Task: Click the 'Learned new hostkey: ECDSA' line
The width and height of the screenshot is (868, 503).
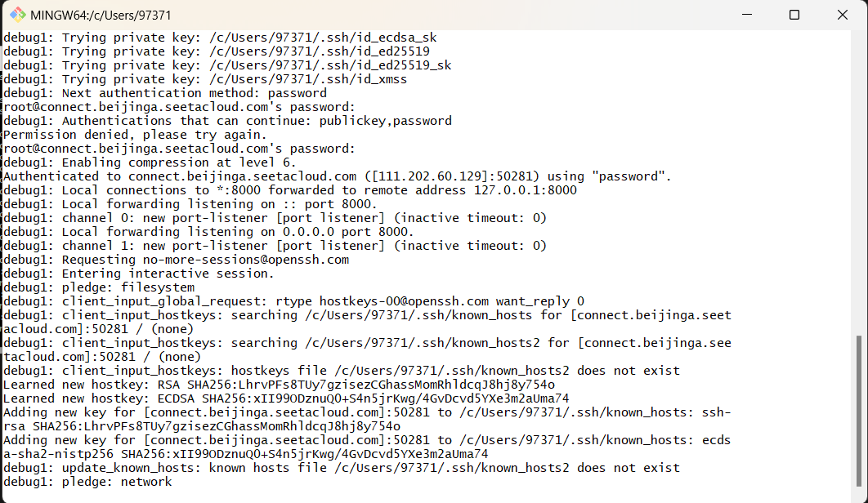Action: pos(286,398)
